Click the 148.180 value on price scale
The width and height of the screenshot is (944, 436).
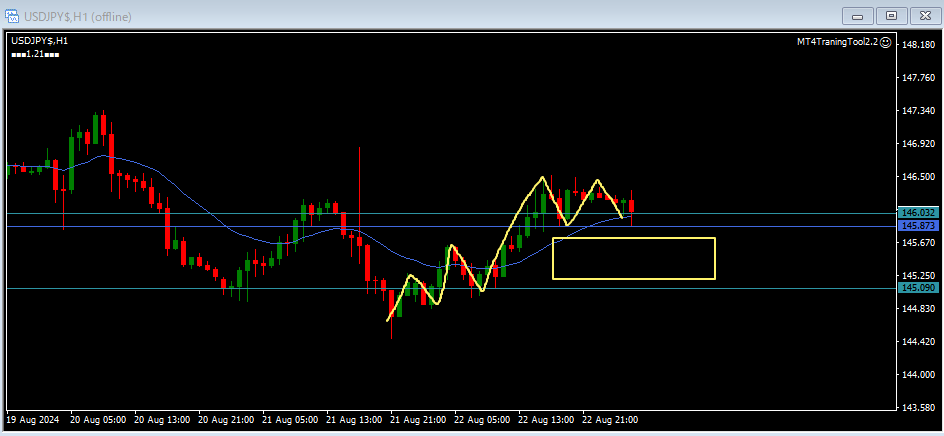point(917,45)
